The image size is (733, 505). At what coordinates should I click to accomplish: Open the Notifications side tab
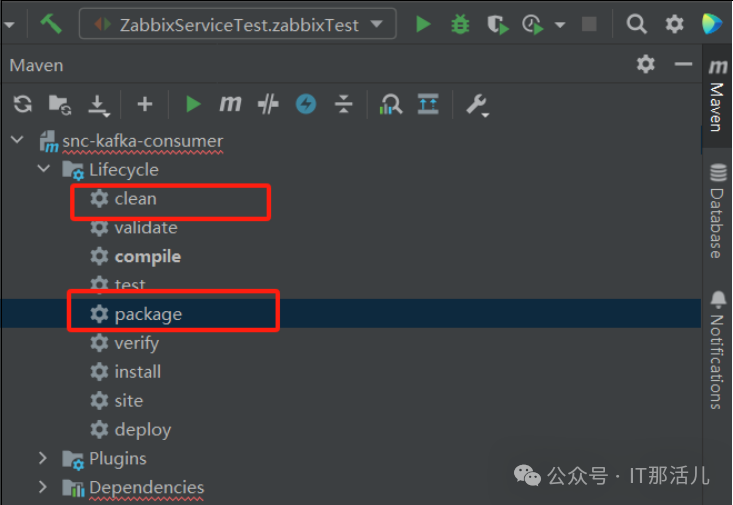(x=717, y=350)
